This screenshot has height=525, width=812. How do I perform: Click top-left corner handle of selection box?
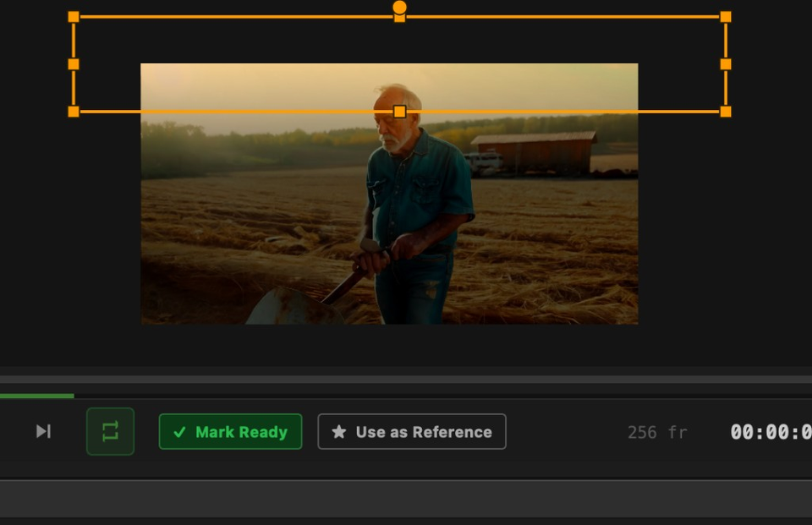[74, 17]
